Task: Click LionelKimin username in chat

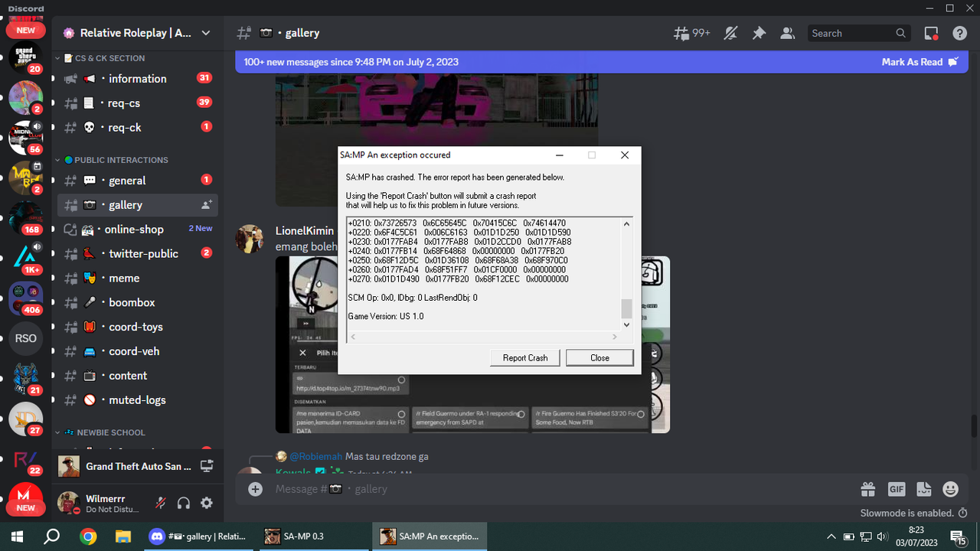Action: (305, 231)
